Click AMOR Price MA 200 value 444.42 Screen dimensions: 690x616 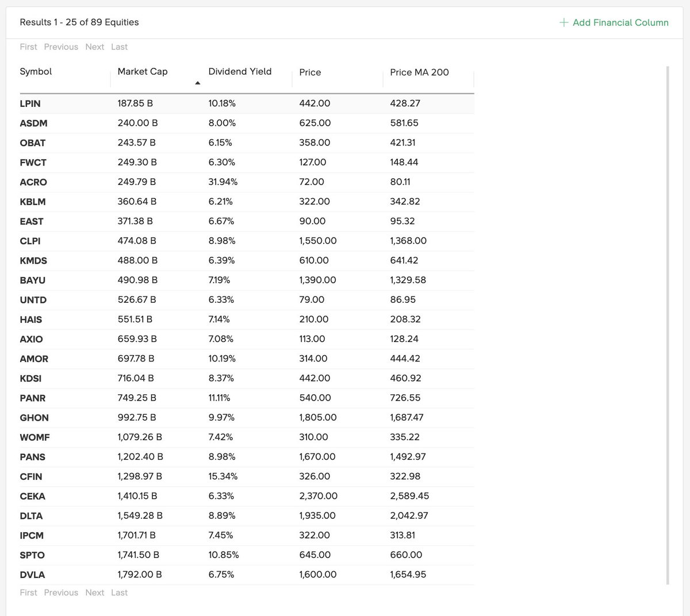[405, 359]
